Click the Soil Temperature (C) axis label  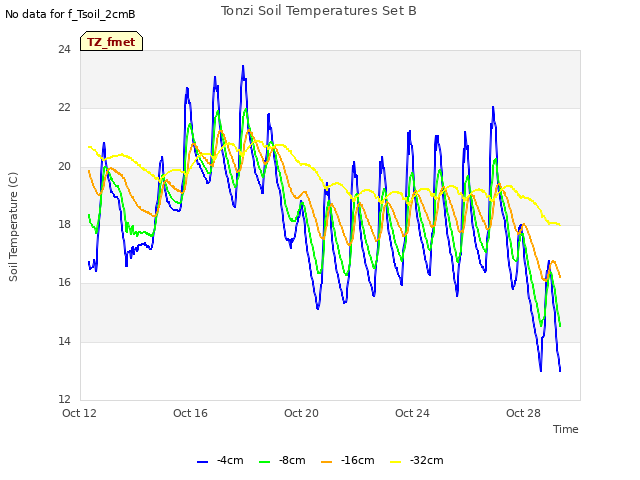click(13, 227)
